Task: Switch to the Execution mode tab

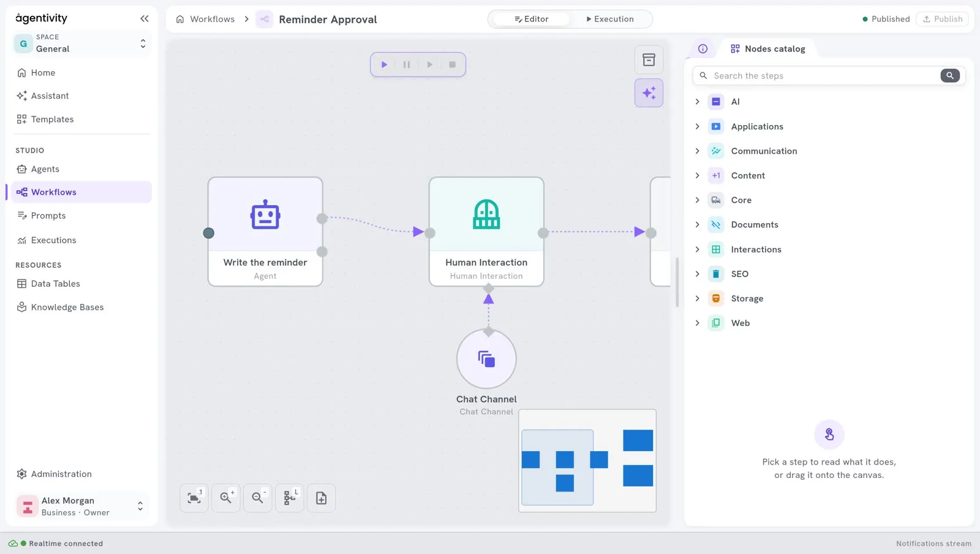Action: 610,19
